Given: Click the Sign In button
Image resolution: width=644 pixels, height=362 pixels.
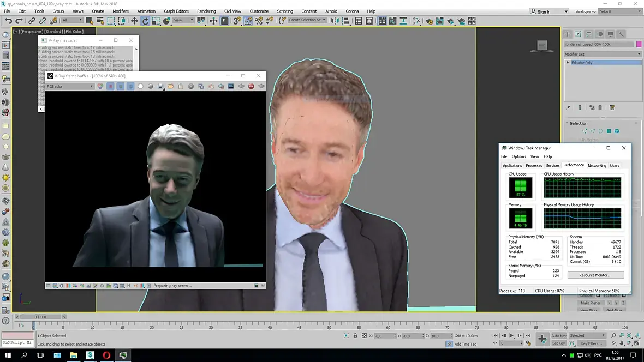Looking at the screenshot, I should [x=540, y=11].
